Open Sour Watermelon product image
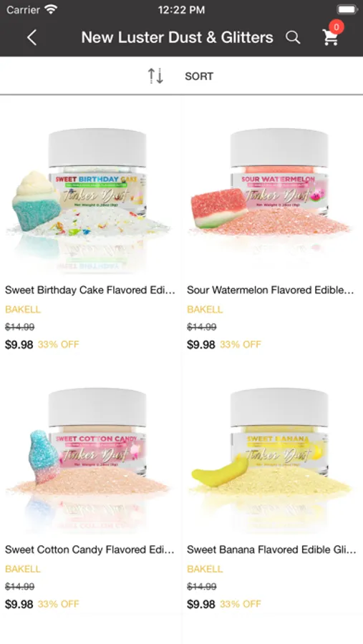 tap(272, 197)
